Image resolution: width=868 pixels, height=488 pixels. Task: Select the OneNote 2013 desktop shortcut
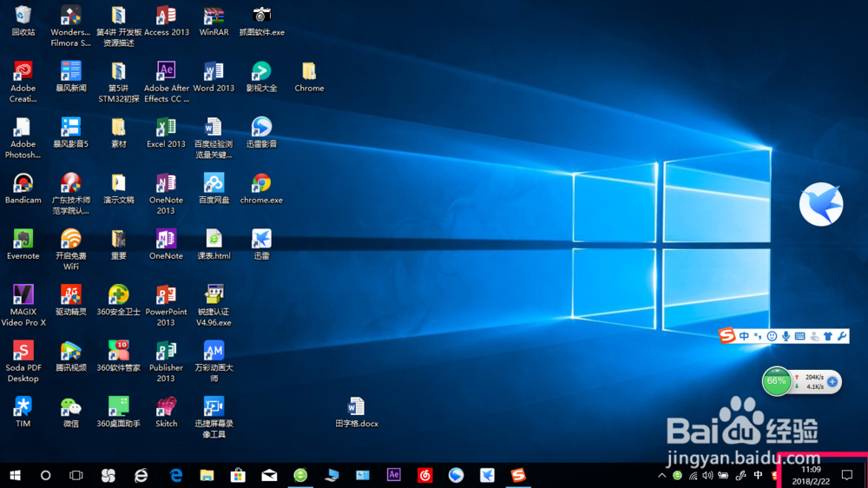pos(166,194)
